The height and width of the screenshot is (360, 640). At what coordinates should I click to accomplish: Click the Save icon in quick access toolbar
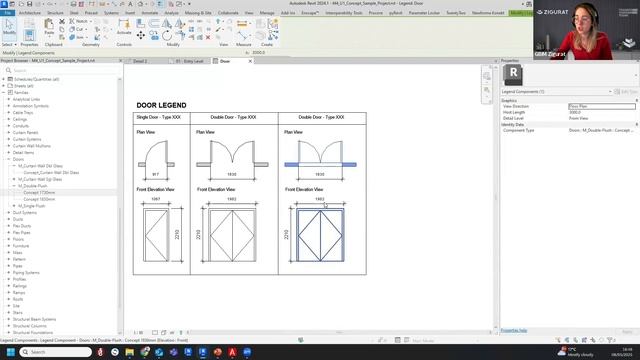29,4
